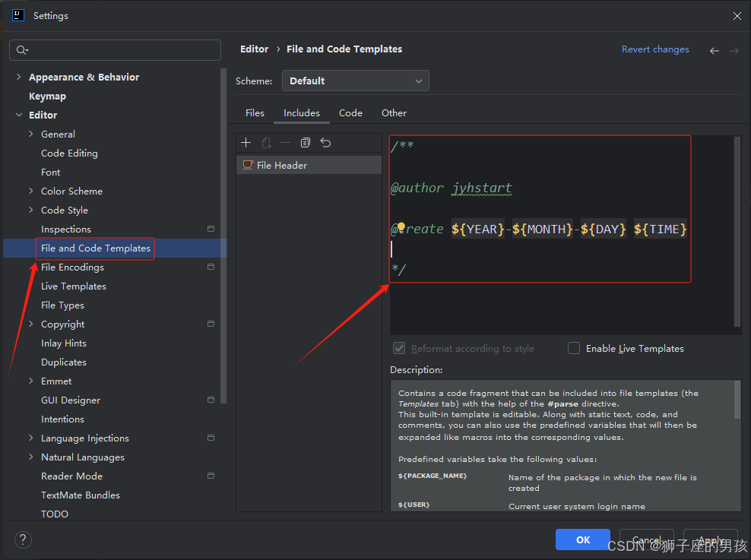Switch to the Files tab
This screenshot has height=560, width=751.
pyautogui.click(x=255, y=113)
